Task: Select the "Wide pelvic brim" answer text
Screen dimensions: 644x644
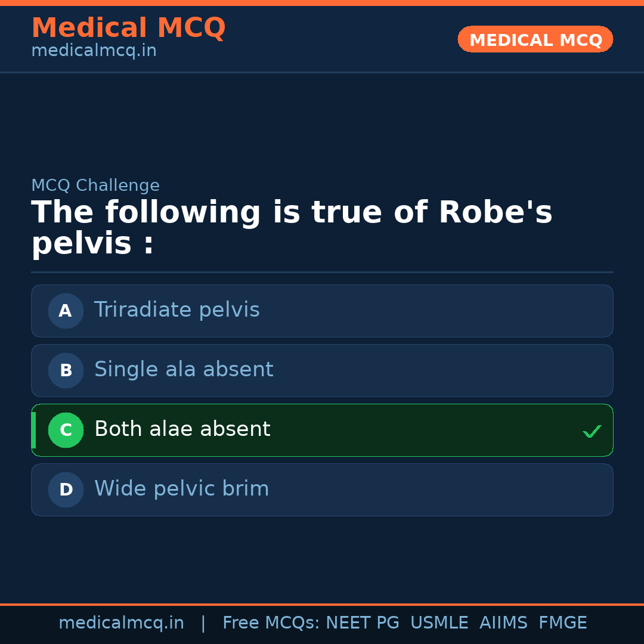Action: (181, 489)
